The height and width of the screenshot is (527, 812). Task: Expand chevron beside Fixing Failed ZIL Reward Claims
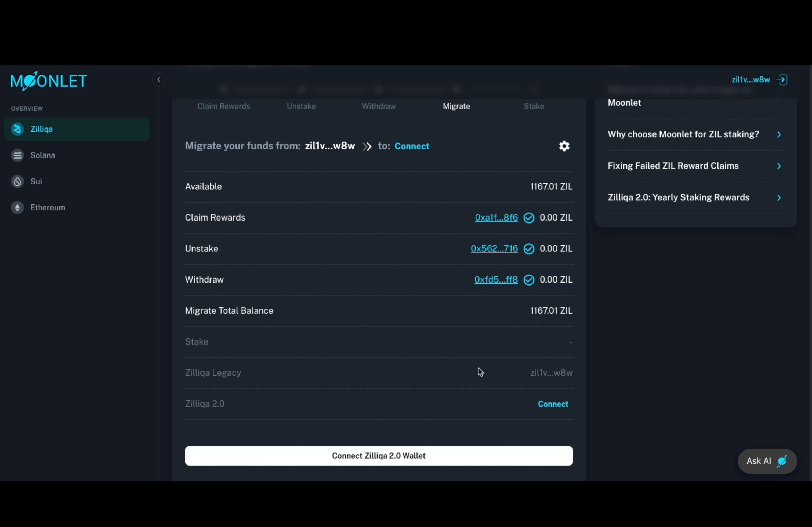click(x=779, y=166)
